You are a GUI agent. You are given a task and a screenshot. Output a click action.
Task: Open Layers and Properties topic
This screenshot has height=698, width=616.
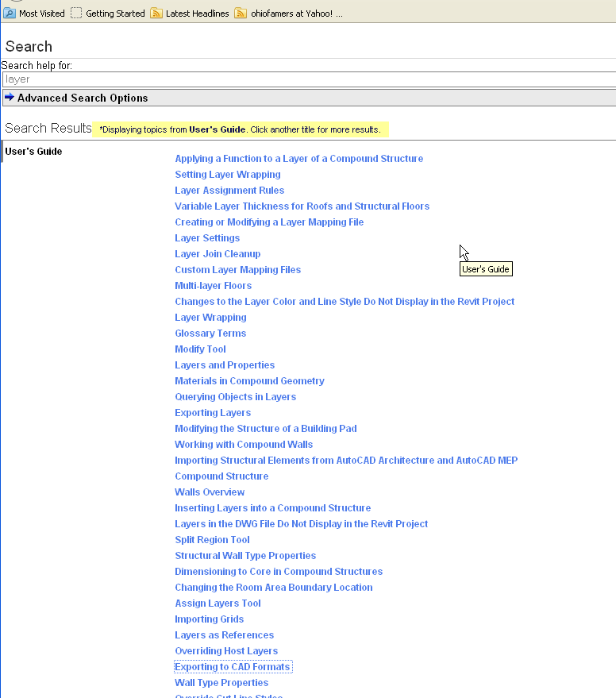click(x=225, y=365)
